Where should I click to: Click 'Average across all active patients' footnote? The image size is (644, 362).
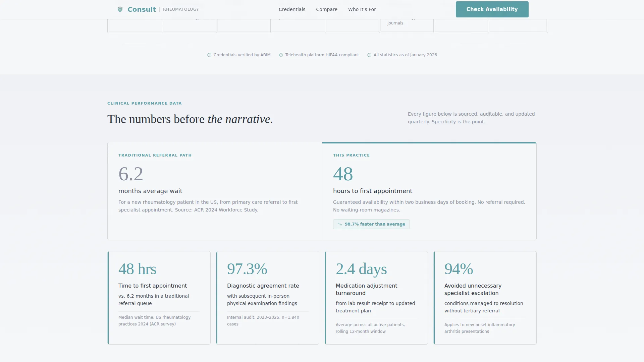pyautogui.click(x=370, y=328)
